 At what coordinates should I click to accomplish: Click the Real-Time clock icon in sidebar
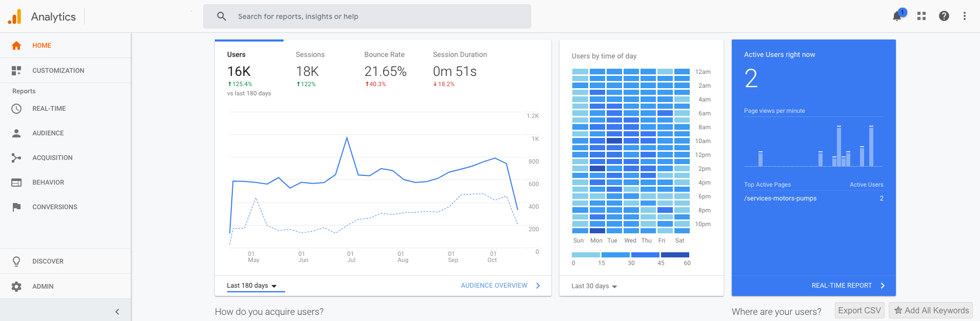click(x=16, y=109)
